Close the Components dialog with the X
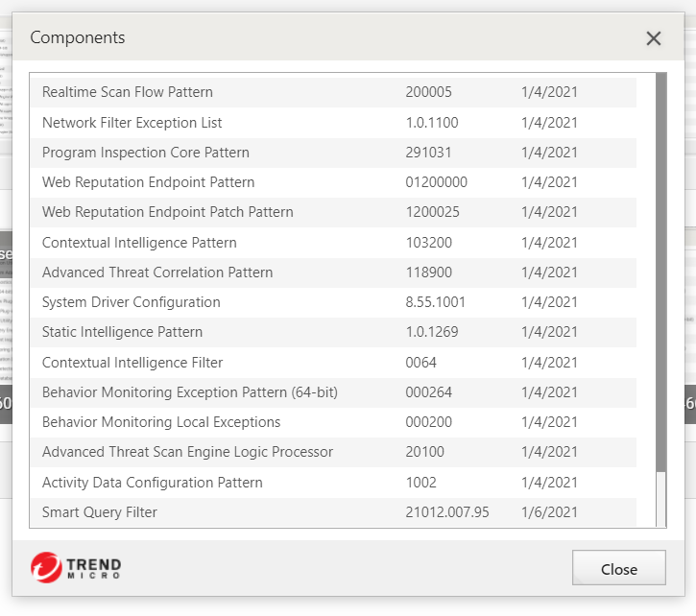The width and height of the screenshot is (696, 616). coord(654,38)
